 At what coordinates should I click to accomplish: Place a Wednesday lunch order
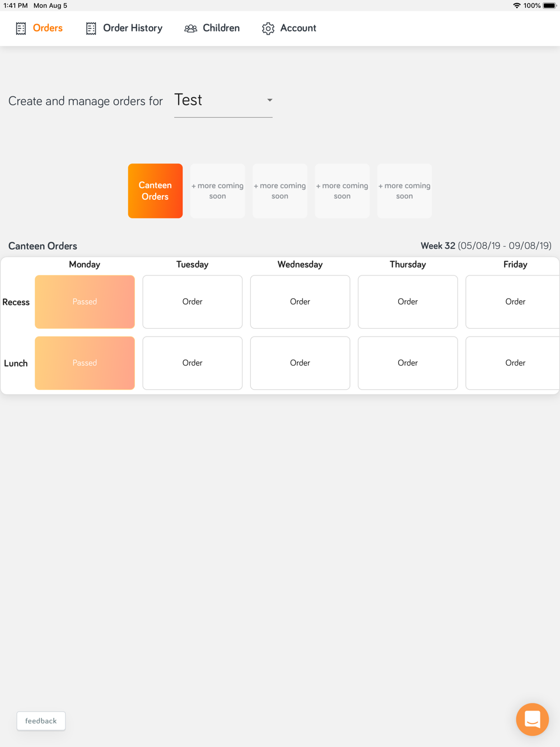tap(300, 363)
